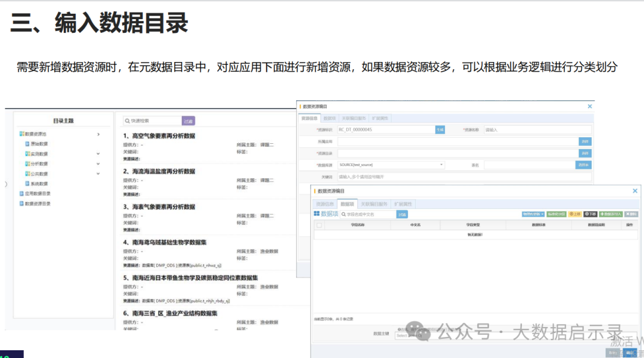This screenshot has height=358, width=644.
Task: Open result 3、海表气象要素再分析数据
Action: [159, 206]
